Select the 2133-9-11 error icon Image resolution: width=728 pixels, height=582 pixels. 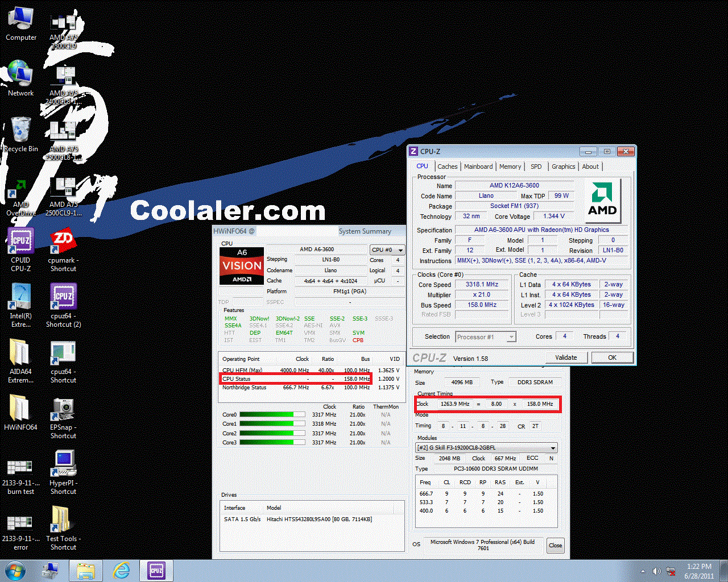coord(21,532)
